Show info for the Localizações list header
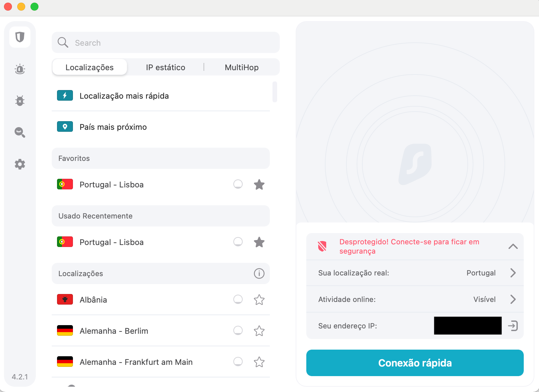Viewport: 539px width, 392px height. point(259,273)
